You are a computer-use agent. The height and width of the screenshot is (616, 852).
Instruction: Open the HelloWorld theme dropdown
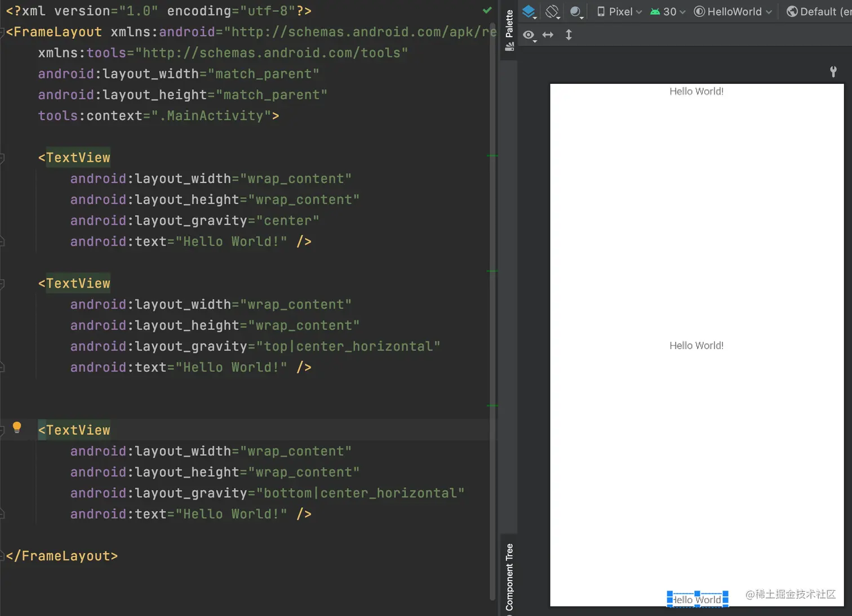tap(733, 12)
